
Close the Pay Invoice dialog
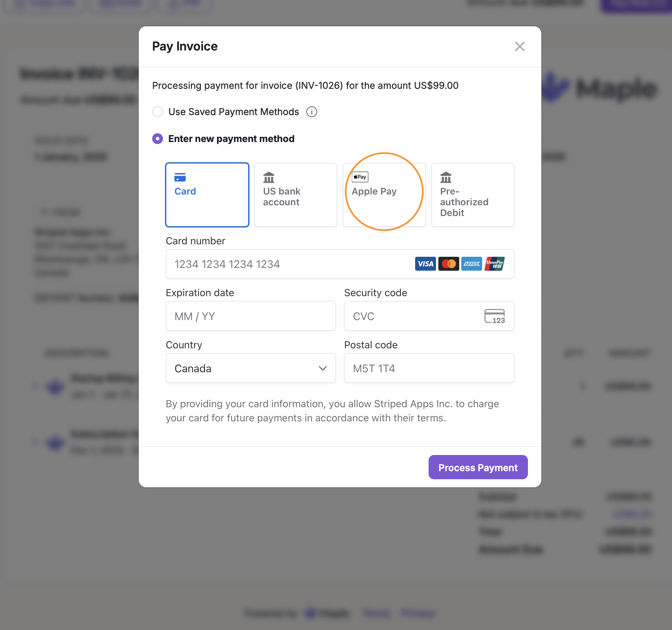(x=519, y=47)
